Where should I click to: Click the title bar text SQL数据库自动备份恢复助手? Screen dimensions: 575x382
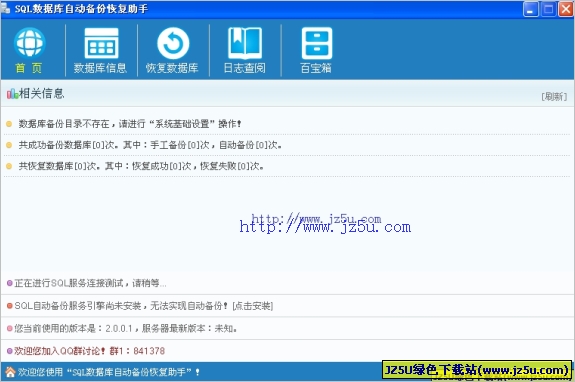click(81, 8)
